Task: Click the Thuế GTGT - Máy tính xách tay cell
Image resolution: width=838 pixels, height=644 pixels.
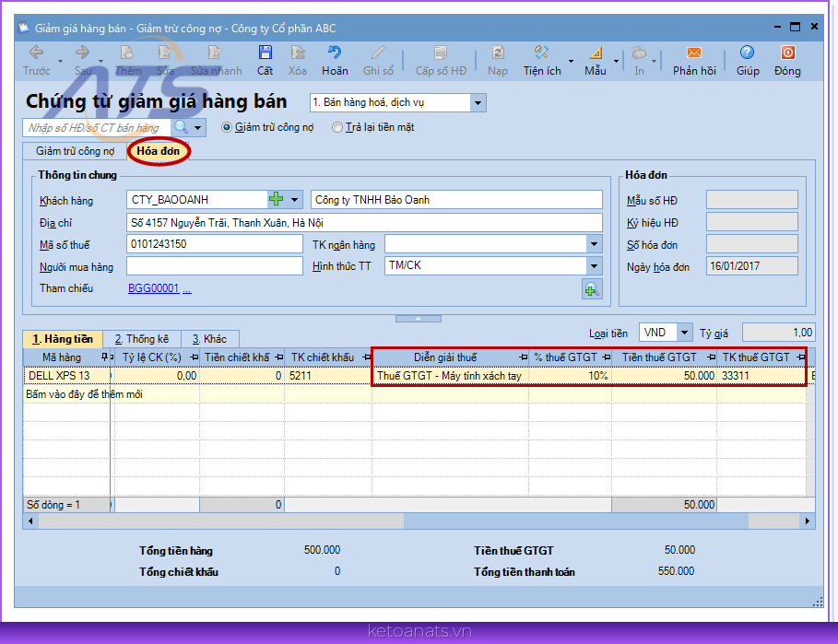Action: [451, 375]
